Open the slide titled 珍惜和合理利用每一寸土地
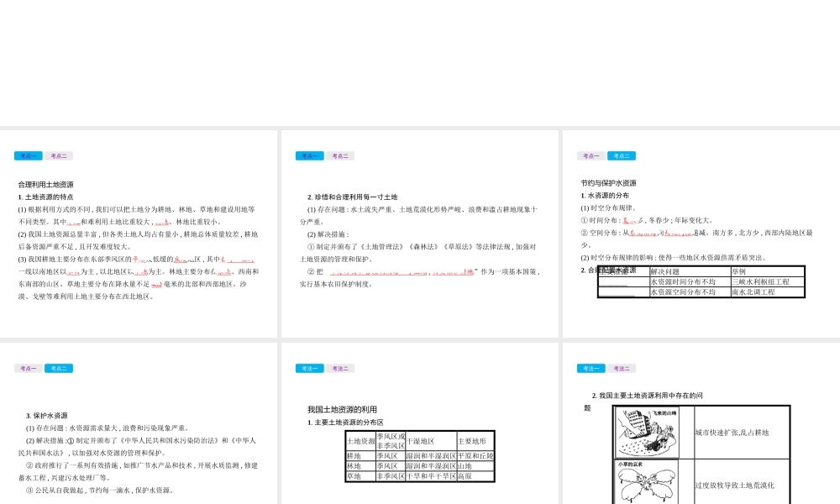840x504 pixels. tap(419, 234)
